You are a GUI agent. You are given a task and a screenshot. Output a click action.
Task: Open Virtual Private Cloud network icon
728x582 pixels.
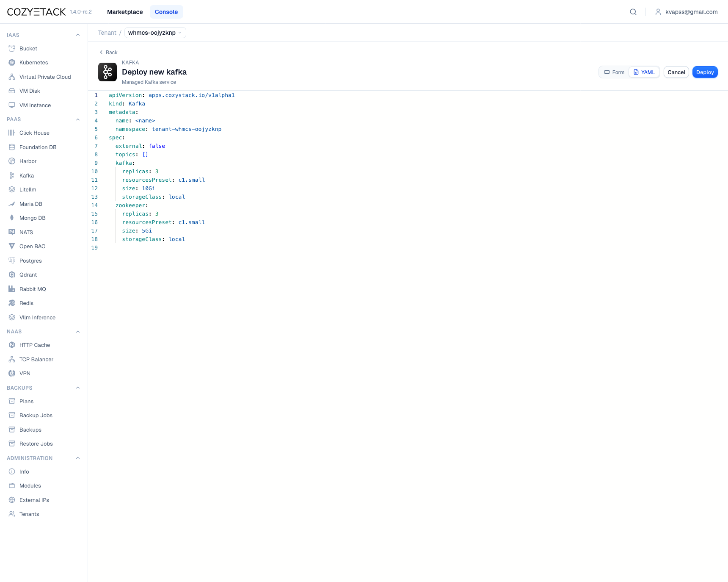pos(12,77)
